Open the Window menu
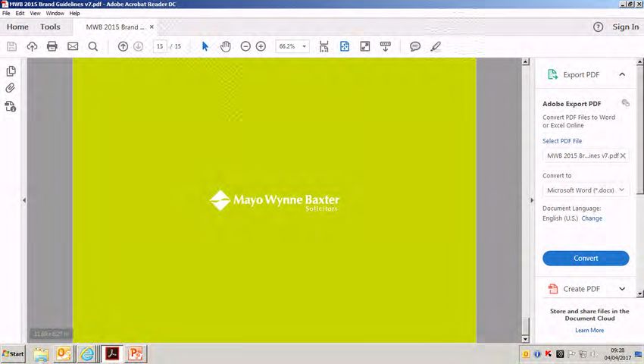The height and width of the screenshot is (364, 644). (55, 13)
